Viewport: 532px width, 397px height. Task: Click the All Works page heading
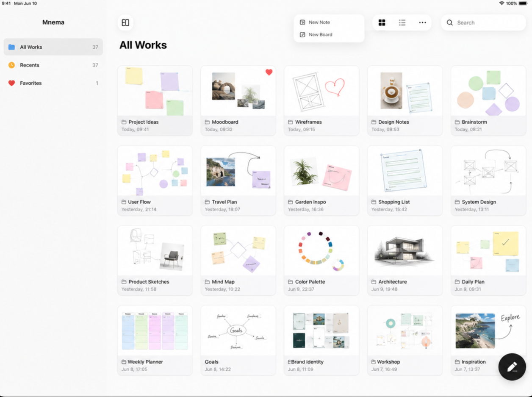click(143, 45)
